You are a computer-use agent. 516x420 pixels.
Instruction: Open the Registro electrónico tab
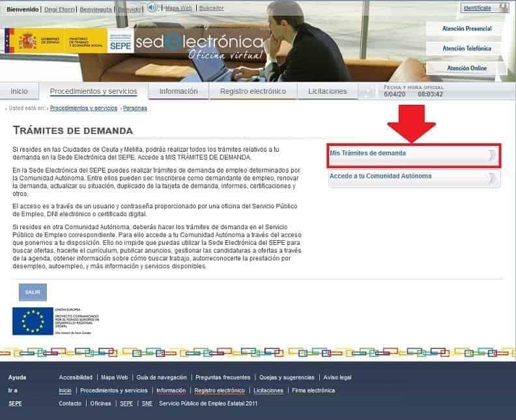click(253, 91)
